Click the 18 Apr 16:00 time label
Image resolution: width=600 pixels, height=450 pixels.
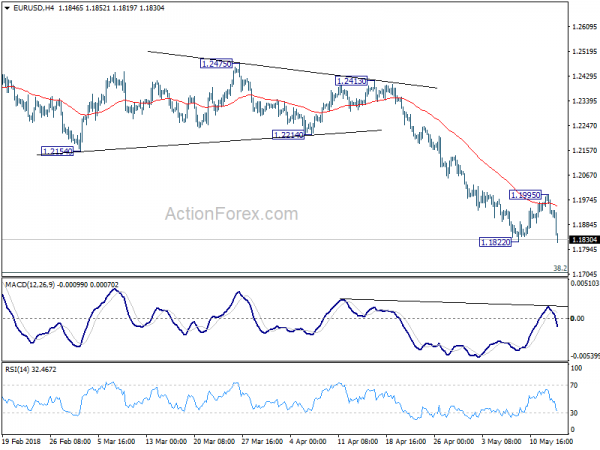tap(406, 441)
